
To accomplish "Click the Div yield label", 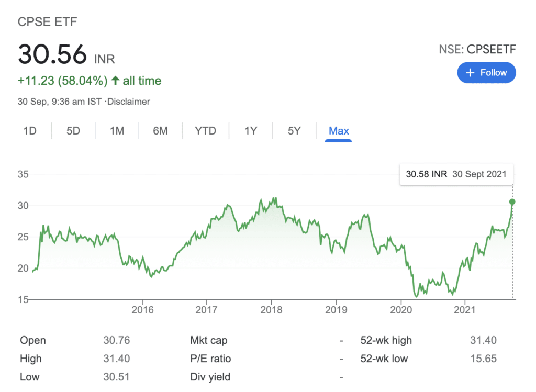I will coord(210,377).
